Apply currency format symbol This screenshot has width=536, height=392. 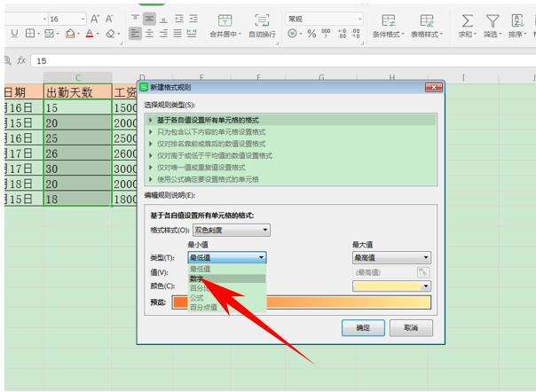click(x=292, y=33)
